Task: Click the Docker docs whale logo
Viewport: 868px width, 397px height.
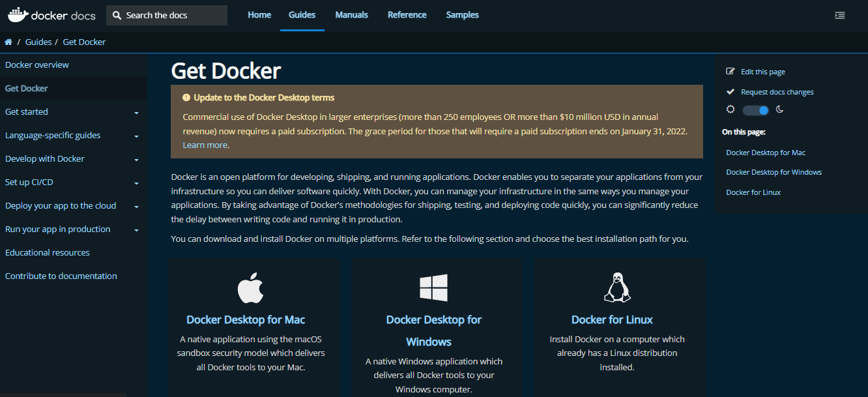Action: coord(52,14)
